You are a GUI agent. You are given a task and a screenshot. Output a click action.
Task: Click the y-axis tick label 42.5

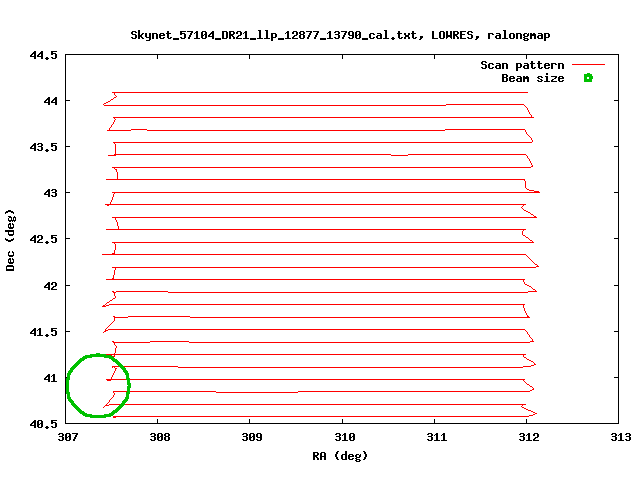point(43,239)
